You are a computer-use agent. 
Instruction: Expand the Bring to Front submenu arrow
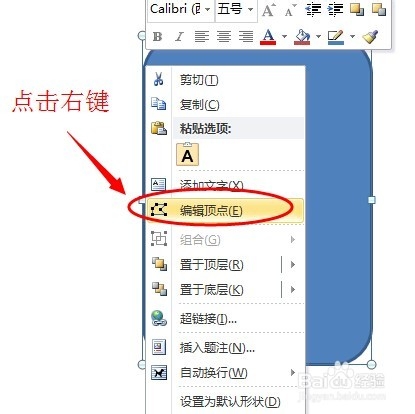[x=293, y=265]
